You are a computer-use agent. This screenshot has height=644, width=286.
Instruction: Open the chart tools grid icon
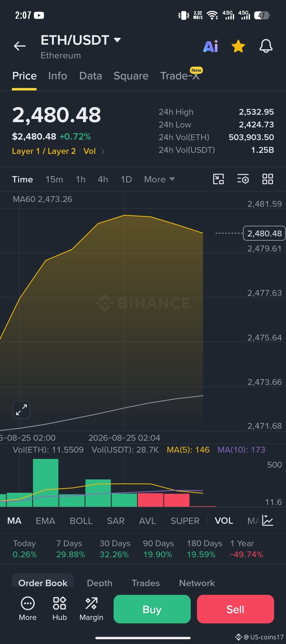pyautogui.click(x=267, y=179)
